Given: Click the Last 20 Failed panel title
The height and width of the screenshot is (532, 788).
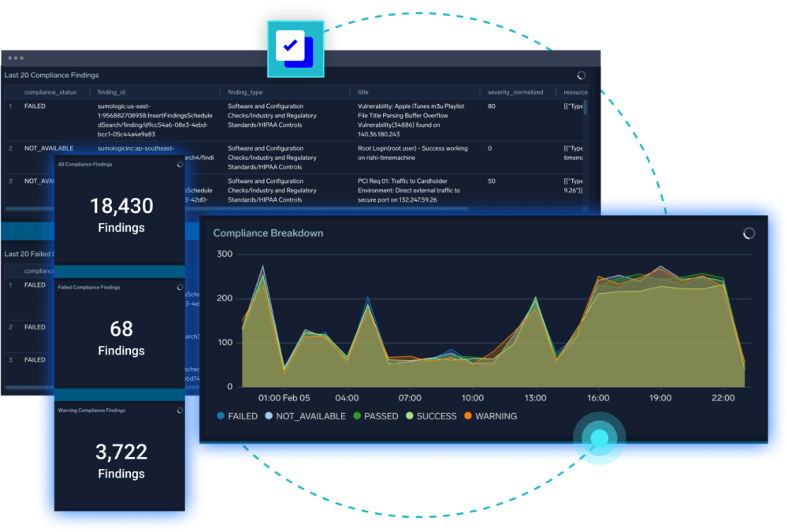Looking at the screenshot, I should pos(29,255).
